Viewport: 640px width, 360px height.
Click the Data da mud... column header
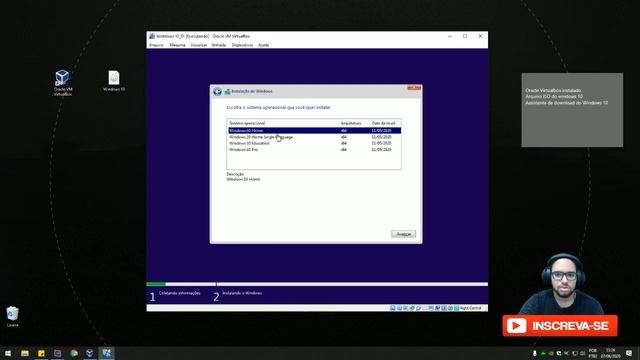tap(385, 123)
